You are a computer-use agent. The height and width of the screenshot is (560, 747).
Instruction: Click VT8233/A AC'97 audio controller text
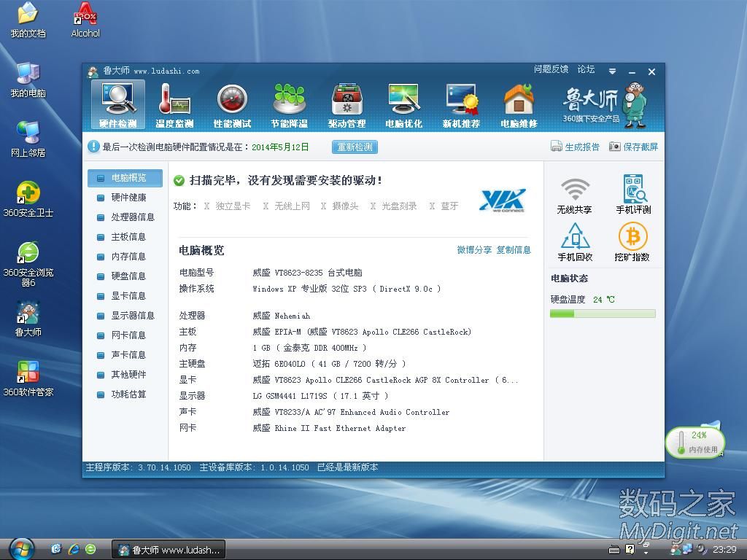[362, 413]
